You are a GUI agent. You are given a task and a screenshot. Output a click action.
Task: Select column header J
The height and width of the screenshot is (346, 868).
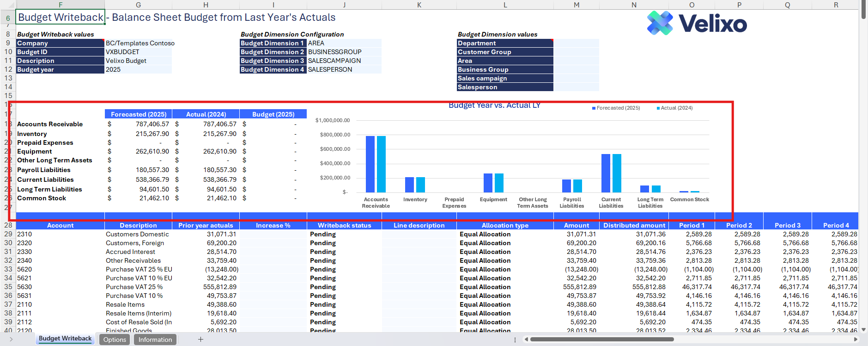pos(344,5)
